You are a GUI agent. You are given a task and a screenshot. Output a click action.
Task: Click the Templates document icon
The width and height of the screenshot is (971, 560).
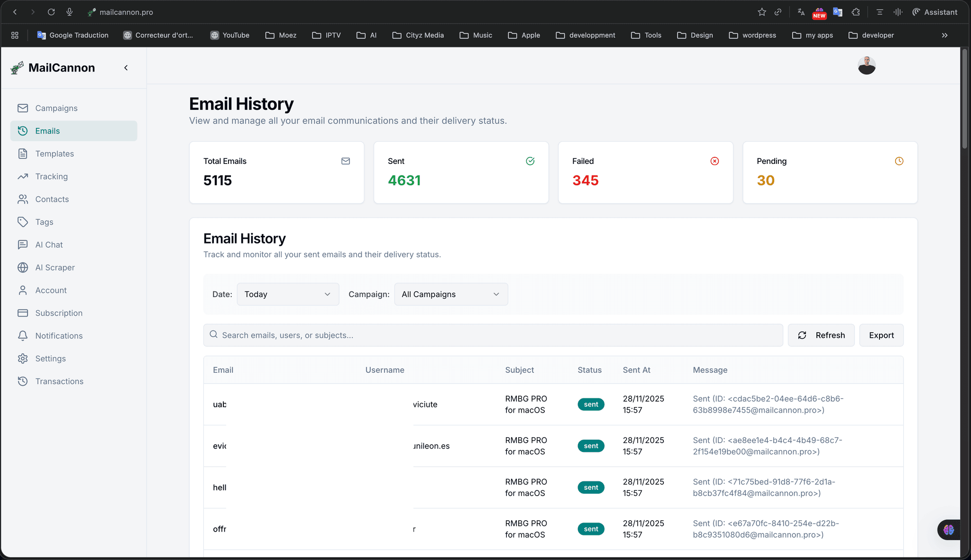(x=23, y=154)
